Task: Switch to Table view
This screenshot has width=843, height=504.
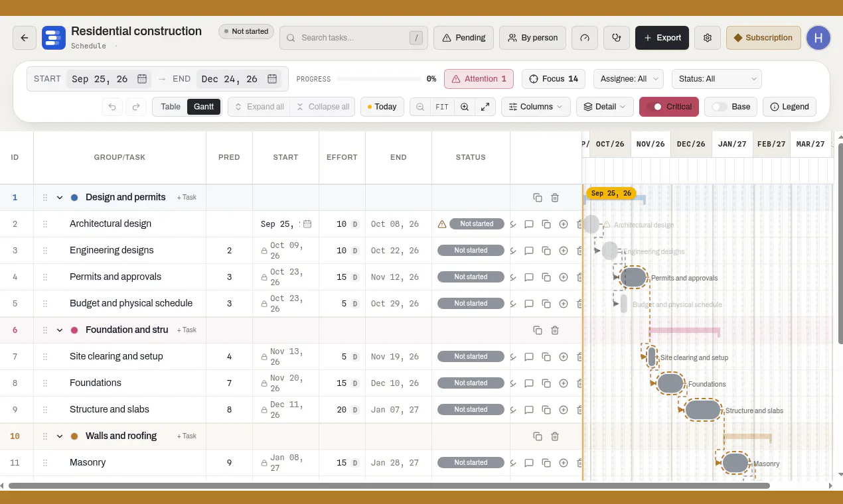Action: (x=171, y=107)
